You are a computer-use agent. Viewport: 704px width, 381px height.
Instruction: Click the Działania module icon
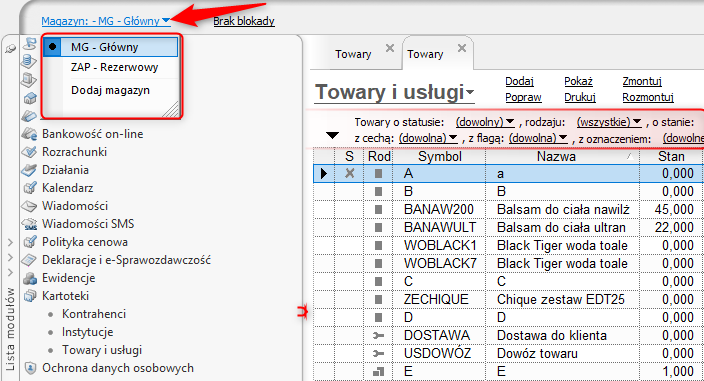(29, 170)
